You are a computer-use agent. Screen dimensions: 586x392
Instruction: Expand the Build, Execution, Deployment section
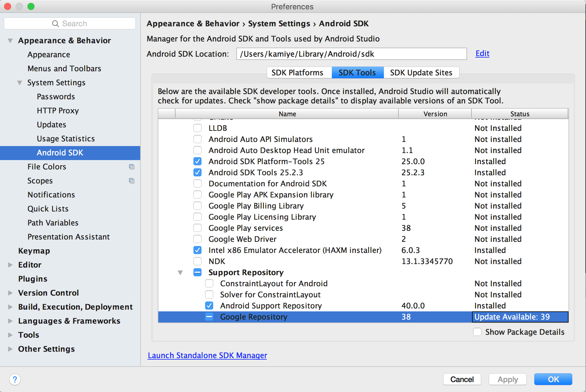pyautogui.click(x=10, y=307)
